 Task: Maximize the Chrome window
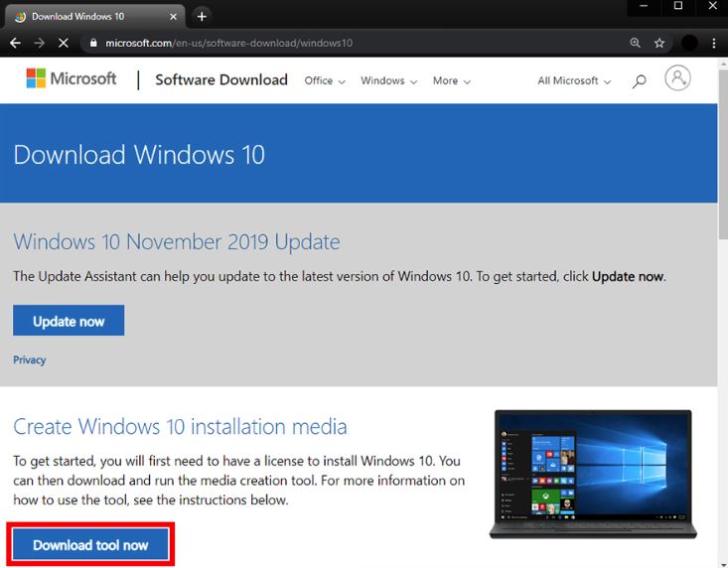[678, 6]
